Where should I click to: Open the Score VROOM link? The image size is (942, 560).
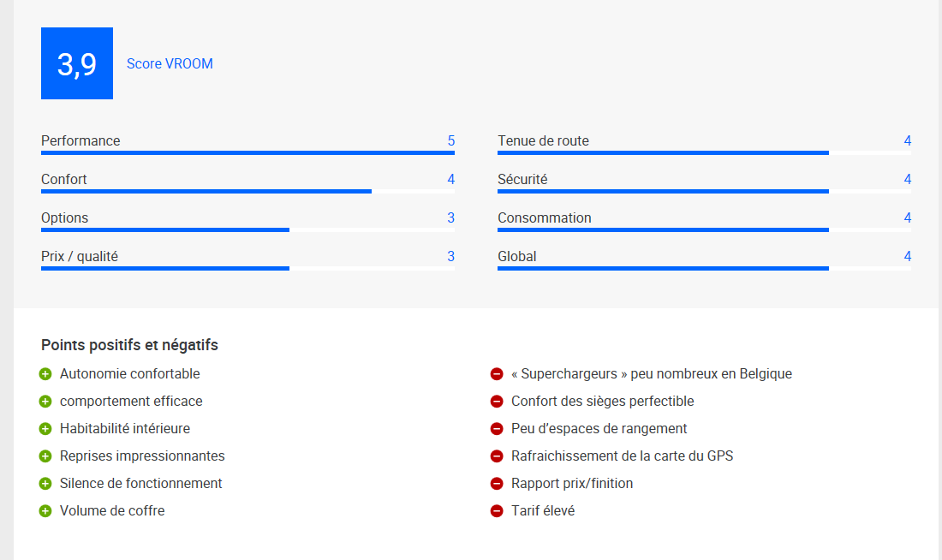click(x=170, y=63)
